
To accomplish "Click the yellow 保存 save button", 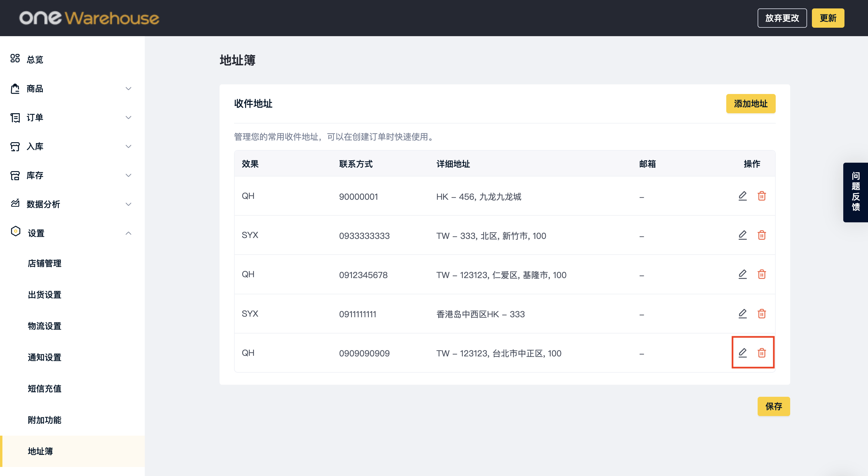I will pyautogui.click(x=774, y=406).
